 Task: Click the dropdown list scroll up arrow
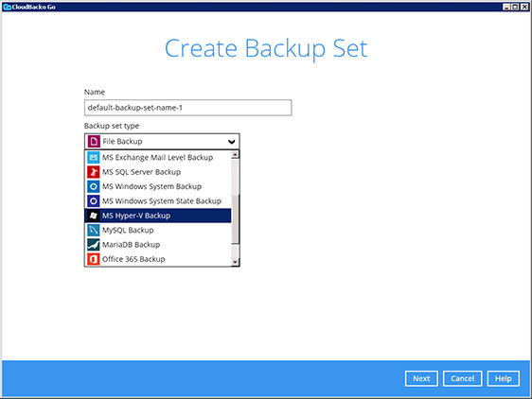coord(235,154)
